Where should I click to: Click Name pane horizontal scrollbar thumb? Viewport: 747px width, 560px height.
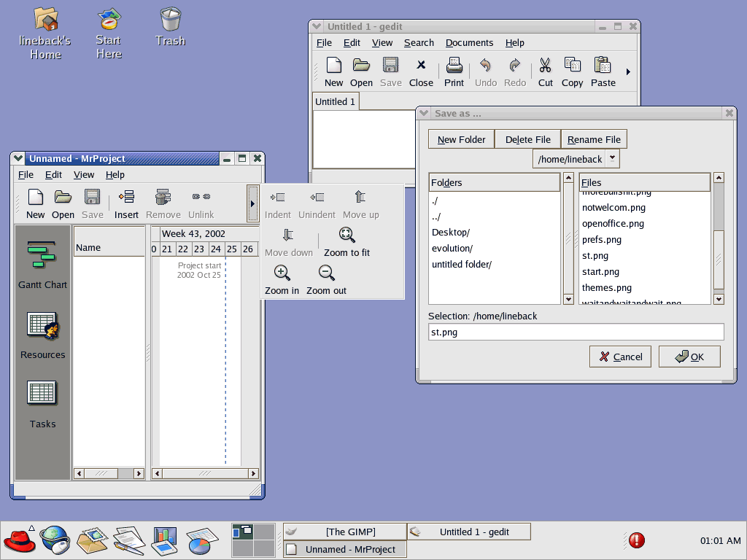[x=101, y=473]
